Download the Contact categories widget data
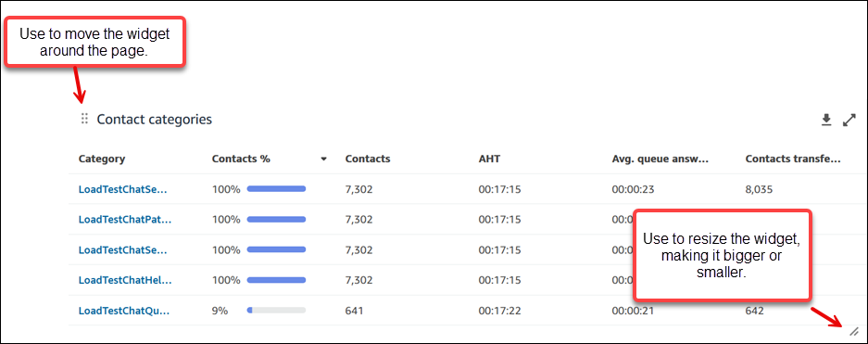 click(826, 120)
